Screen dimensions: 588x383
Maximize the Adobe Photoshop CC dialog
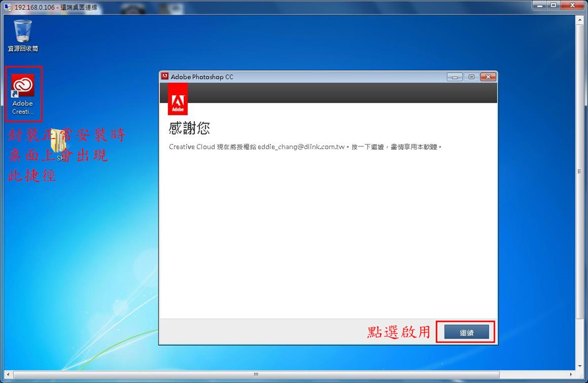coord(471,77)
